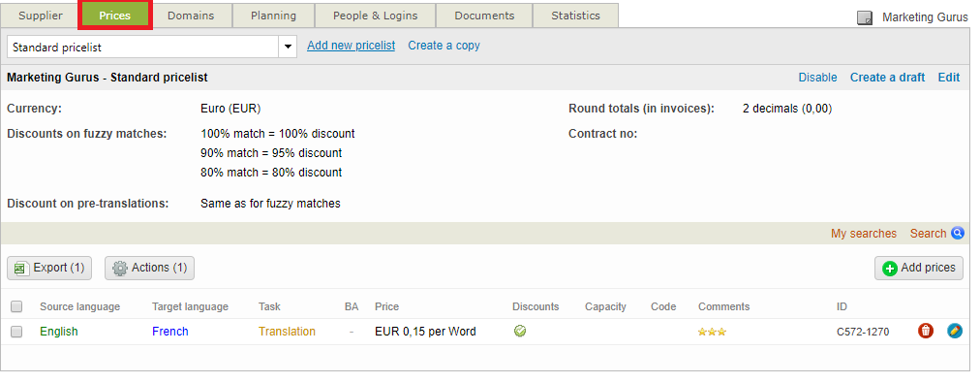Click the blue Search magnifier icon
Screen dimensions: 980x383
coord(958,233)
